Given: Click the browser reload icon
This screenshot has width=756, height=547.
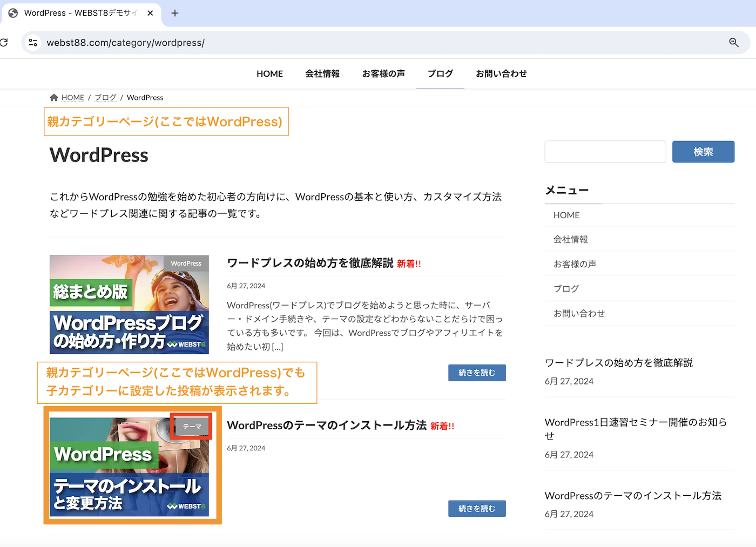Looking at the screenshot, I should (4, 42).
